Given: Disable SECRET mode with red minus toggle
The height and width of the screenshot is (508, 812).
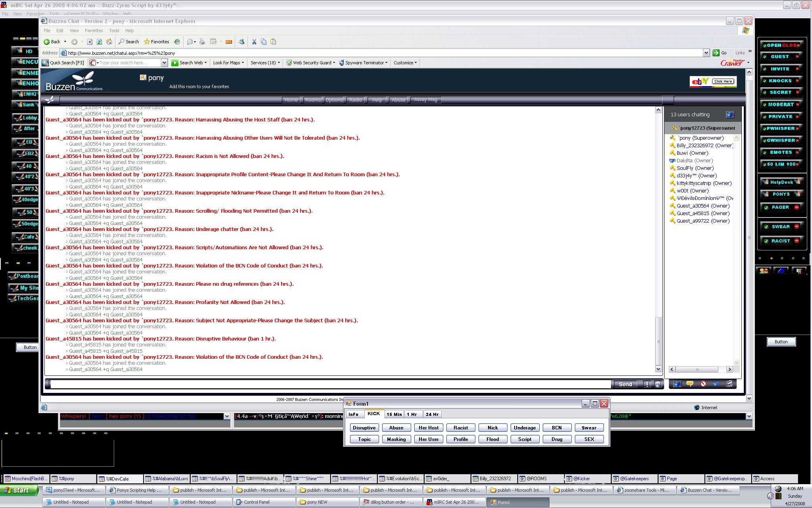Looking at the screenshot, I should pyautogui.click(x=797, y=92).
